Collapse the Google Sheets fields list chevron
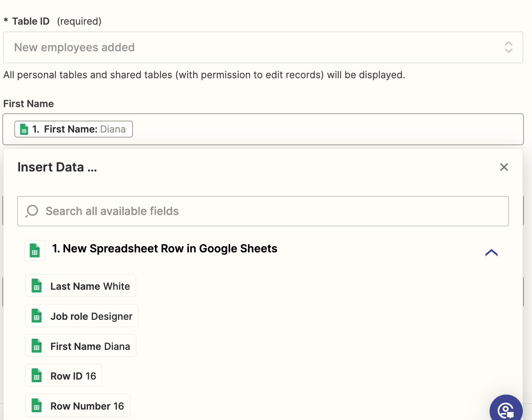 point(492,253)
